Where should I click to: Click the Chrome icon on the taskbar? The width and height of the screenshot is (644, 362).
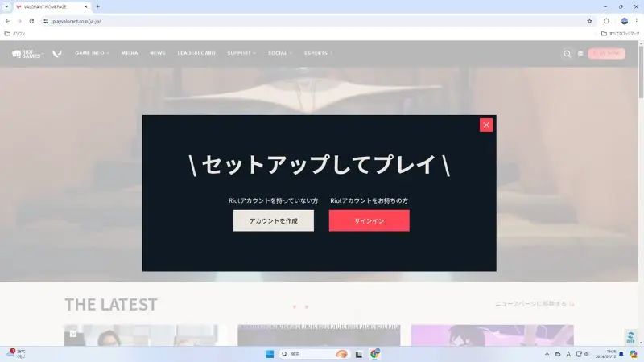pyautogui.click(x=374, y=354)
